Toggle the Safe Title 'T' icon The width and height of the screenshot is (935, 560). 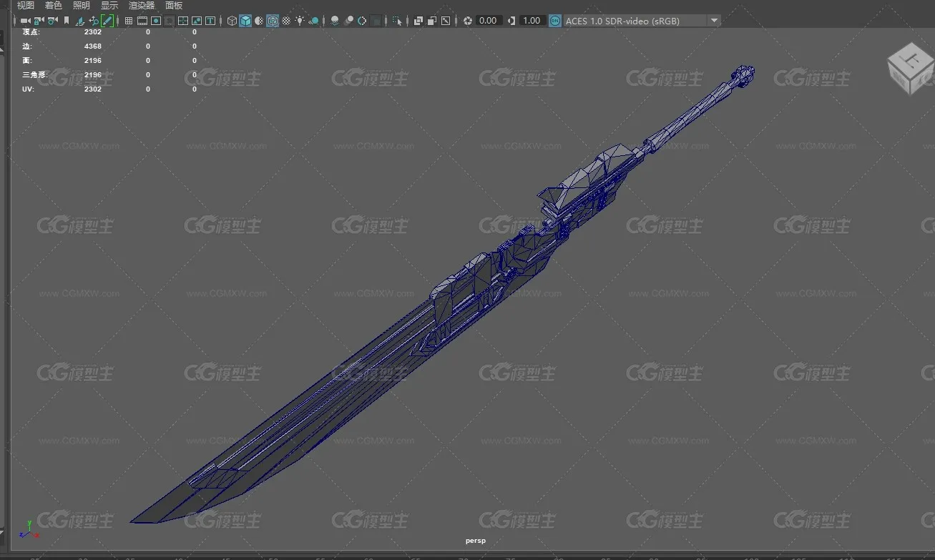[x=210, y=21]
